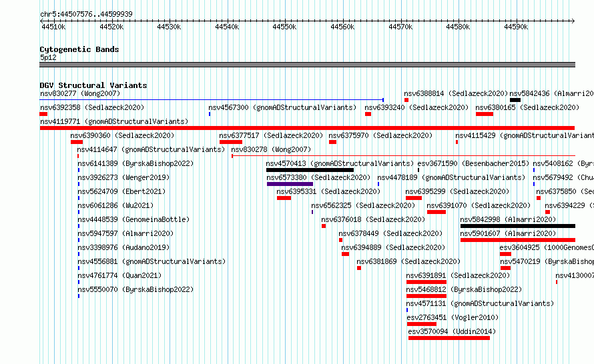Click the red bar under nsv6391070

436,212
